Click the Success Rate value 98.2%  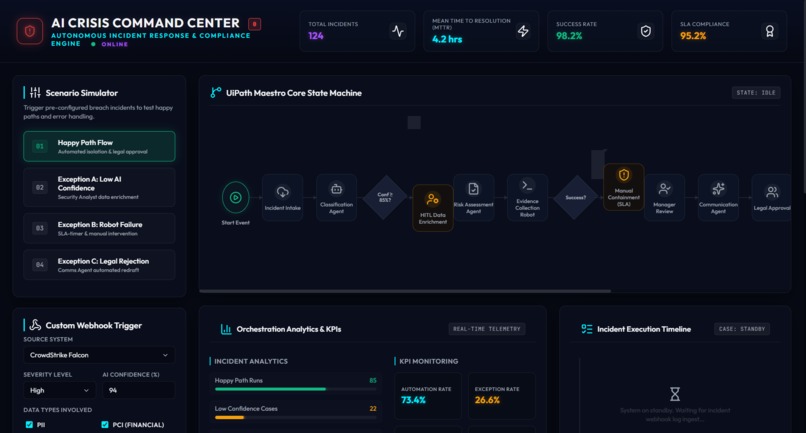[x=569, y=36]
